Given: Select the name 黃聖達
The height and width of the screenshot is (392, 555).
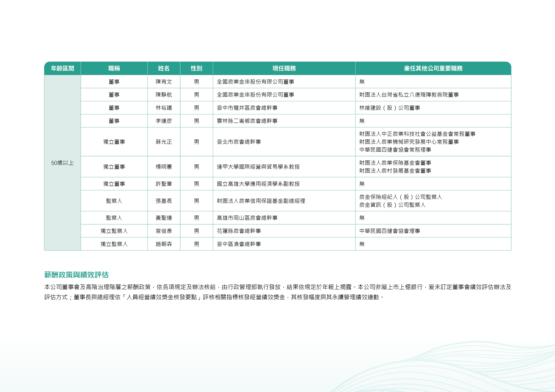Looking at the screenshot, I should tap(164, 218).
